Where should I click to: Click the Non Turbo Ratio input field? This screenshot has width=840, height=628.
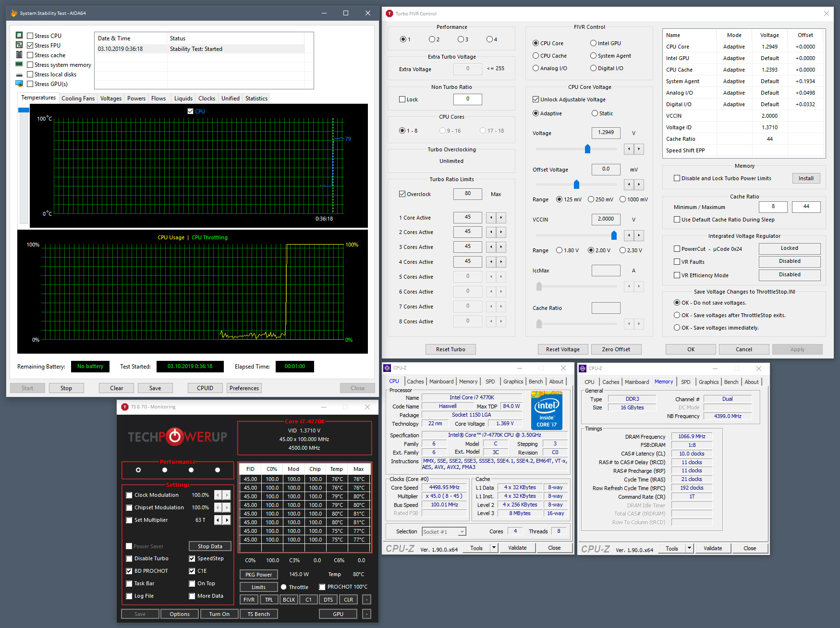(467, 99)
